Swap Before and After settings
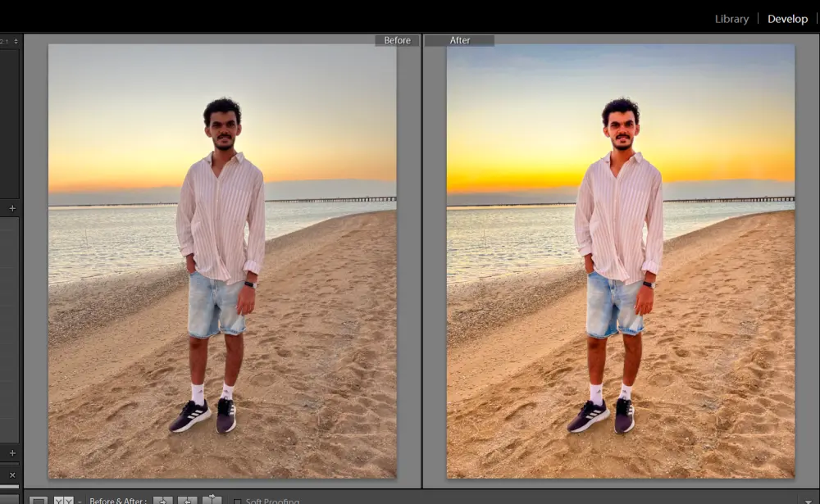This screenshot has width=820, height=504. coord(212,500)
